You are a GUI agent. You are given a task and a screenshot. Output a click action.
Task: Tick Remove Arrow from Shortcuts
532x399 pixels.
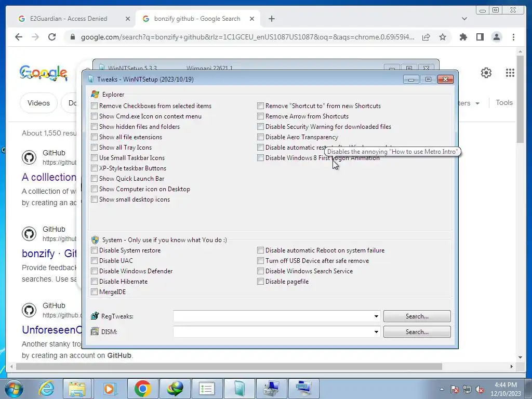(x=260, y=116)
